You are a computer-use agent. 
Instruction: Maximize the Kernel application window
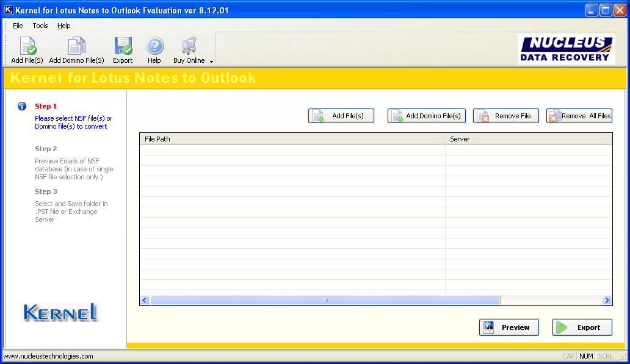point(606,10)
